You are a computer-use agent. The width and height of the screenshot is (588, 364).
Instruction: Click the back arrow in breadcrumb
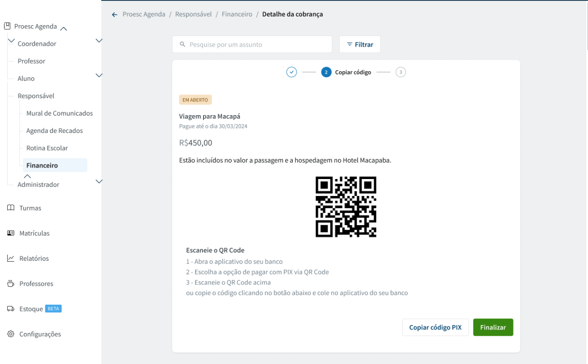click(x=115, y=15)
